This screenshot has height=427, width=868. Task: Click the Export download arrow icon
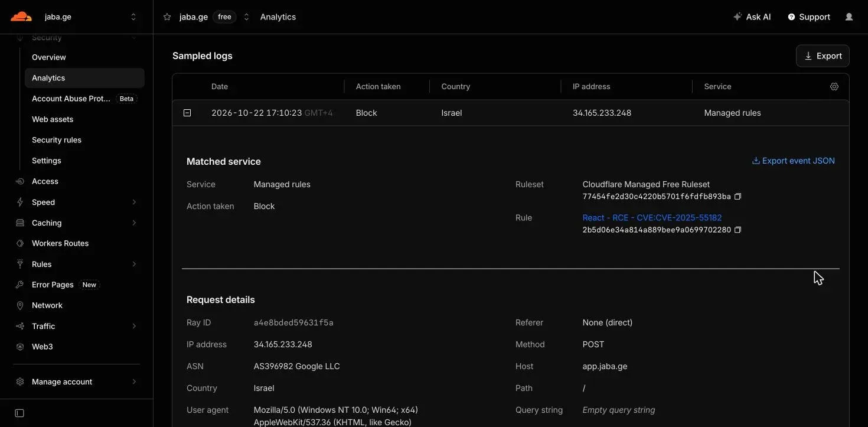coord(808,56)
